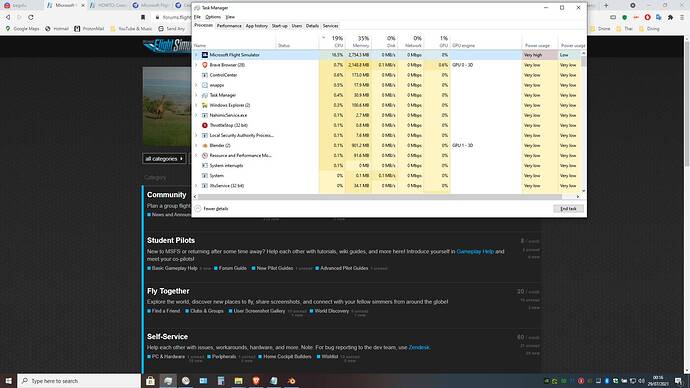
Task: Switch to the App history tab
Action: (x=257, y=26)
